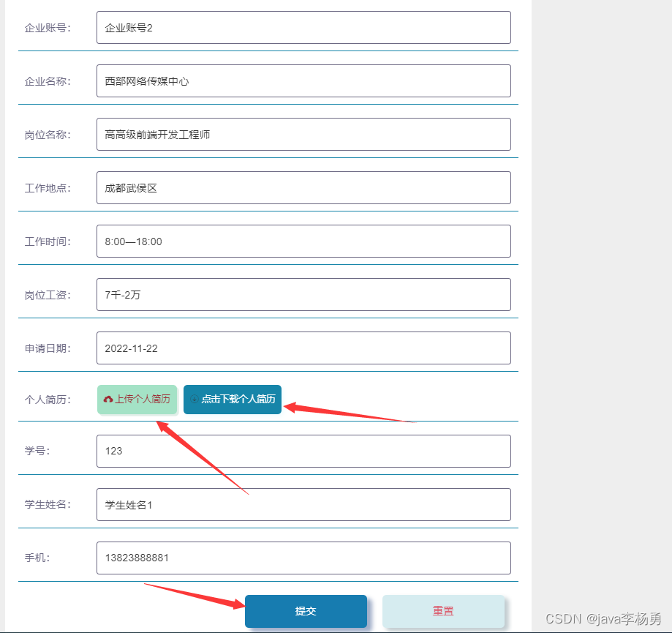Click the 企业账号 input field
This screenshot has height=633, width=672.
tap(303, 28)
